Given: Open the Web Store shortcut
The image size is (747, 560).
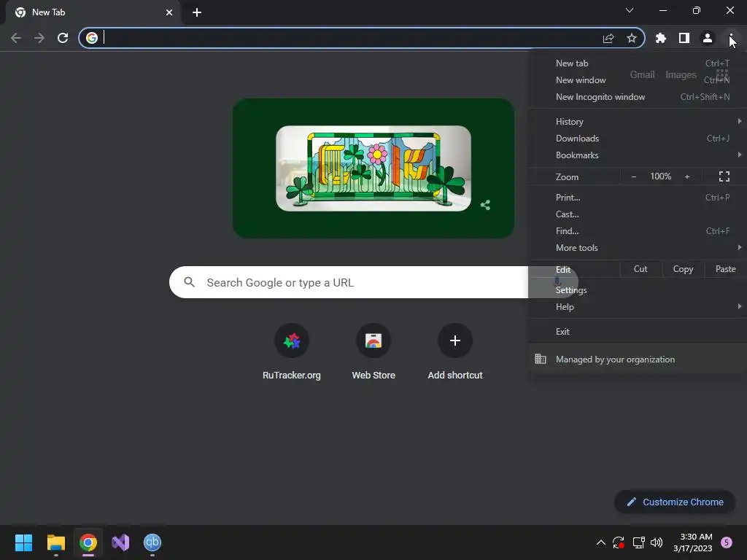Looking at the screenshot, I should 373,352.
